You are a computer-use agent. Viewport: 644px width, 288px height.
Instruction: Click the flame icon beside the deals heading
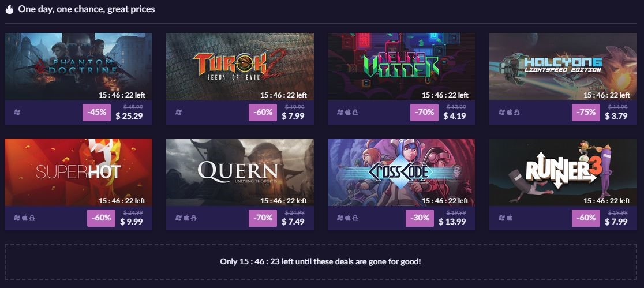[x=9, y=9]
